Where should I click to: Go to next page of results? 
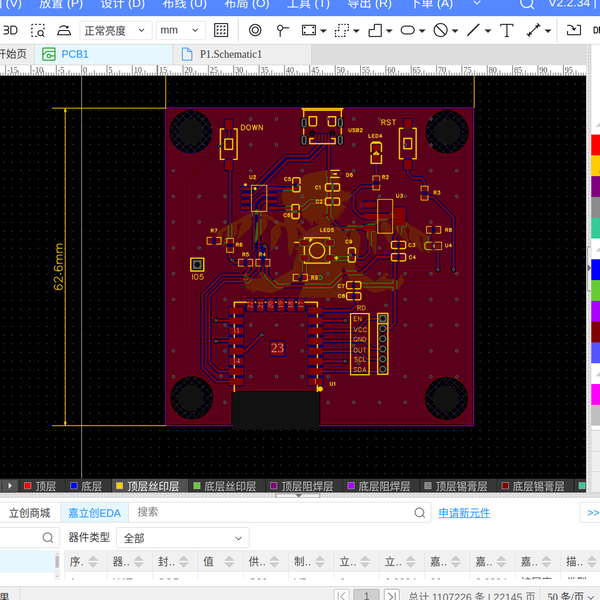coord(391,595)
